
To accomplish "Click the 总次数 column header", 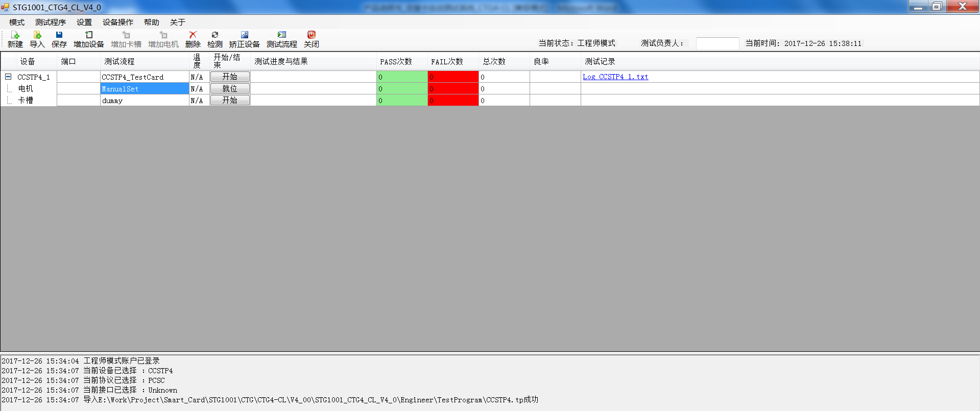I will tap(504, 61).
